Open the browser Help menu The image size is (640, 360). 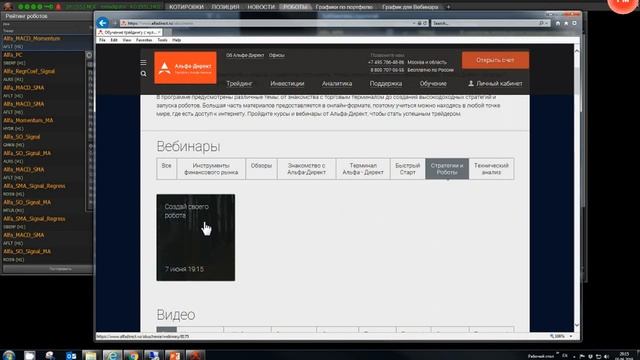pyautogui.click(x=176, y=40)
